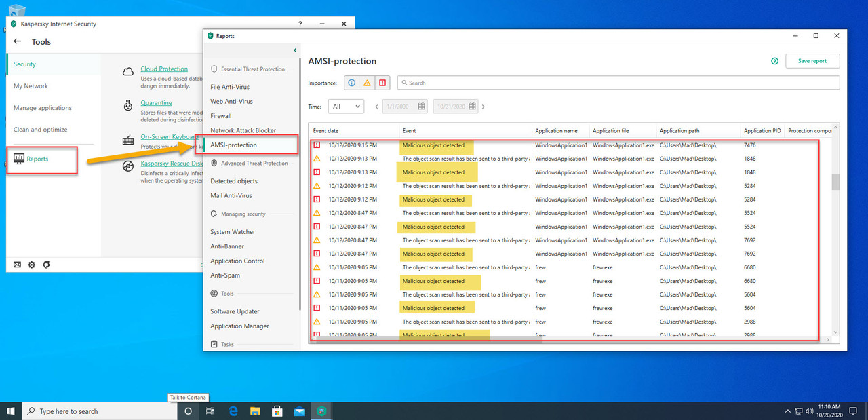The height and width of the screenshot is (420, 868).
Task: Select Application Manager report
Action: coord(239,326)
